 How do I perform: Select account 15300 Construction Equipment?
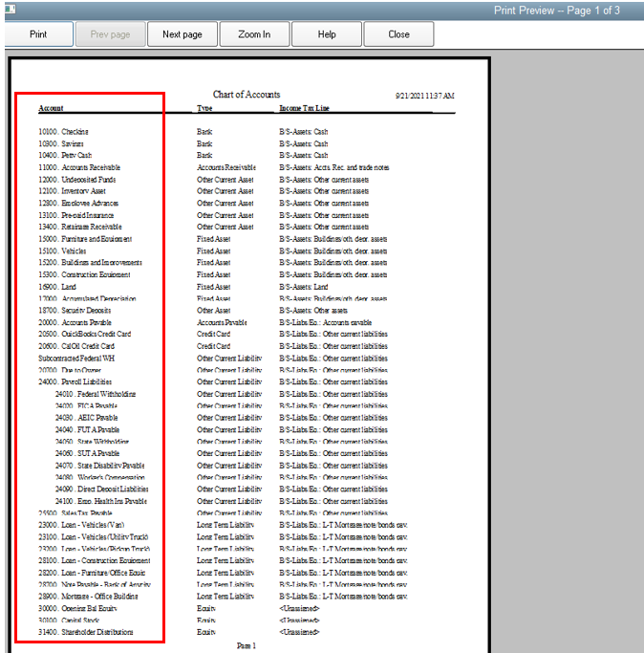[84, 274]
